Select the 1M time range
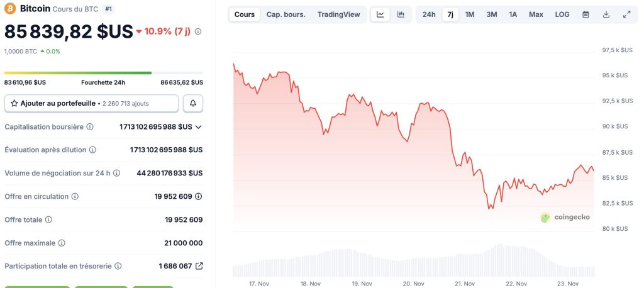Viewport: 644px width, 288px height. tap(470, 14)
